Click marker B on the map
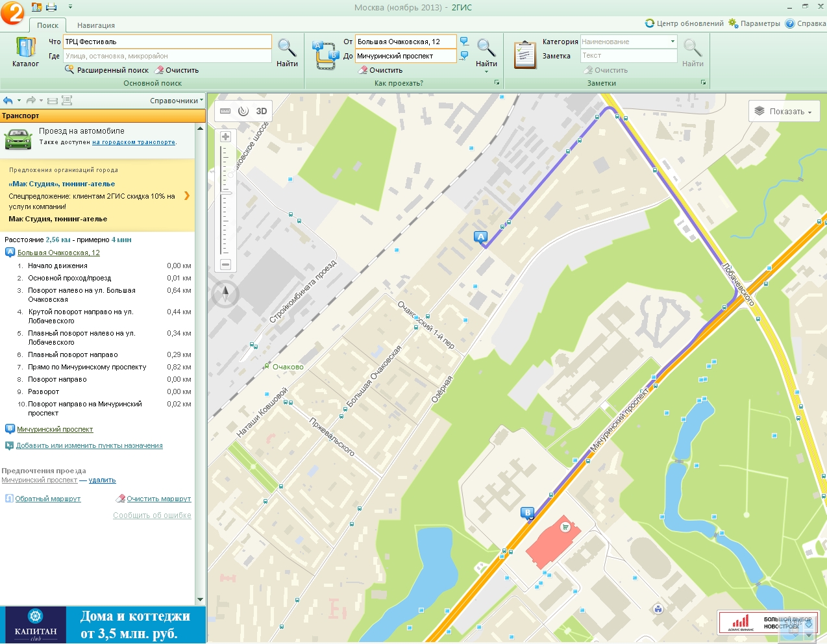The image size is (827, 644). pos(527,513)
